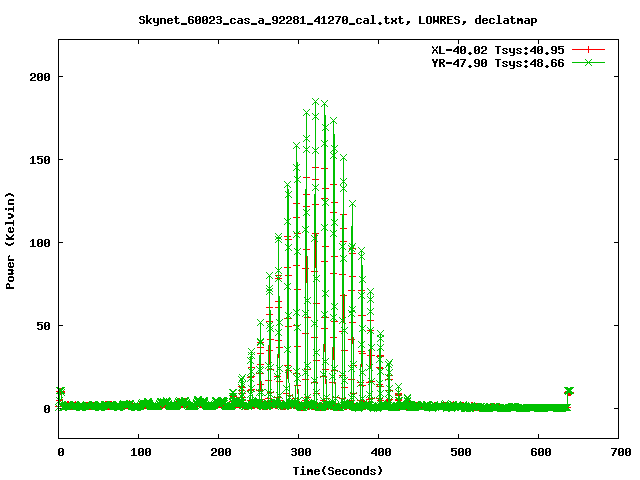Click the y-axis tick label '50'
This screenshot has width=640, height=480.
click(43, 326)
